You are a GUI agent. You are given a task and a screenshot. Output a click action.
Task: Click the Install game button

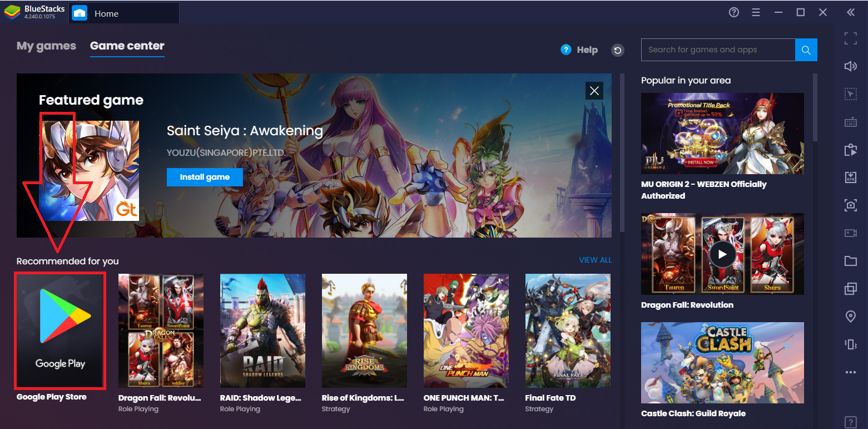[205, 177]
